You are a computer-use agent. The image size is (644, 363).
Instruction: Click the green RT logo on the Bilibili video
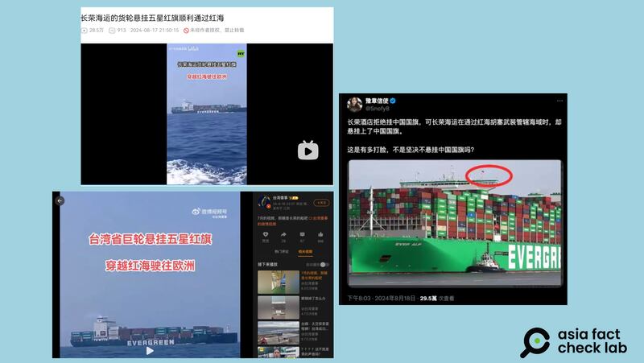point(241,54)
